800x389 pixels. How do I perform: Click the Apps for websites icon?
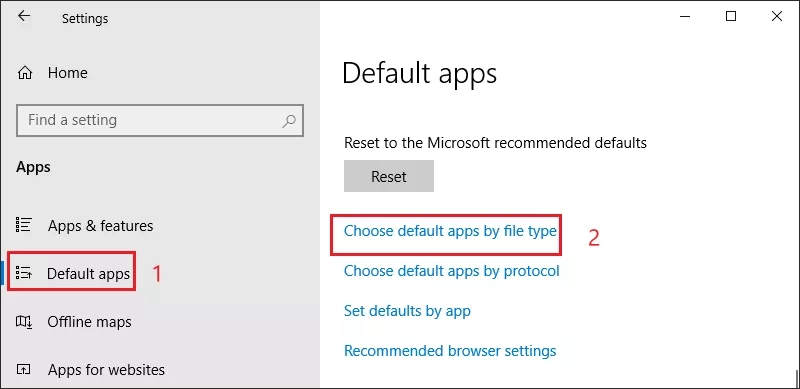pyautogui.click(x=24, y=369)
